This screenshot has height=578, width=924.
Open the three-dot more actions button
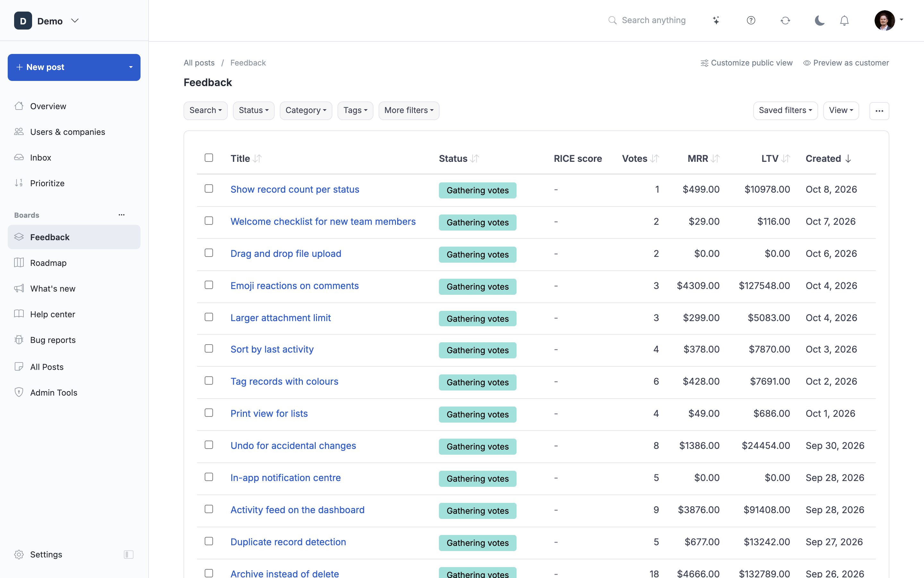[879, 111]
